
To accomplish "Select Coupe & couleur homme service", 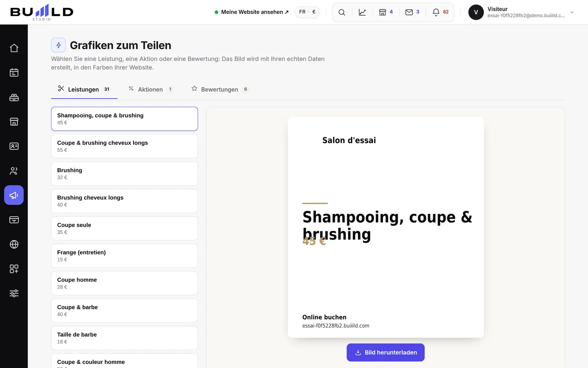I will 125,361.
